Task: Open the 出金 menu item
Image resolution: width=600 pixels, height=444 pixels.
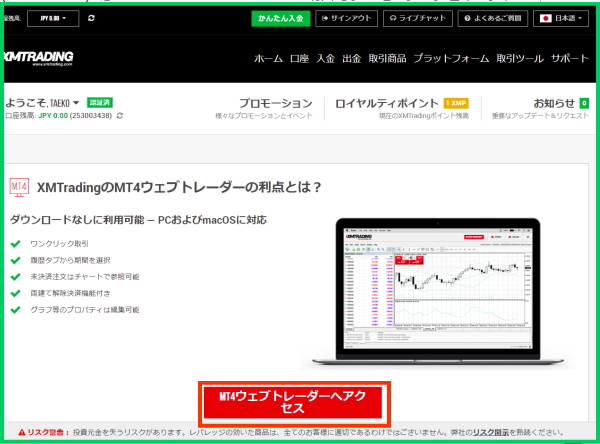Action: [352, 58]
